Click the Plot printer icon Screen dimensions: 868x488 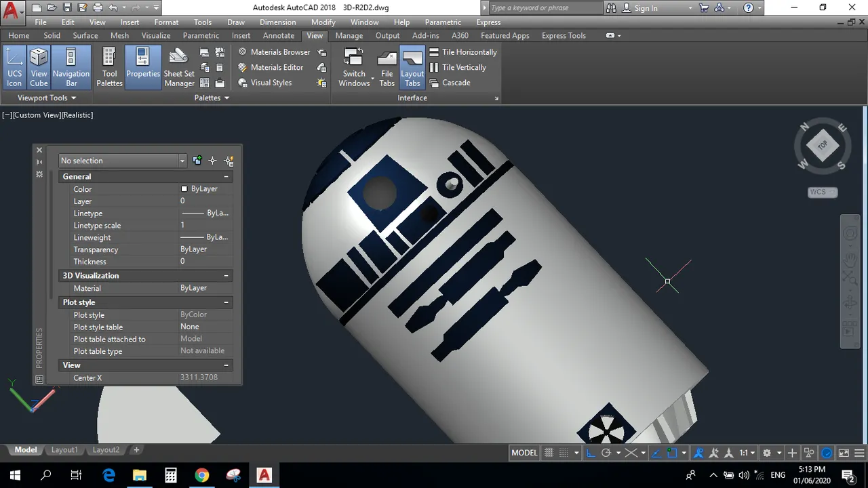pos(98,8)
